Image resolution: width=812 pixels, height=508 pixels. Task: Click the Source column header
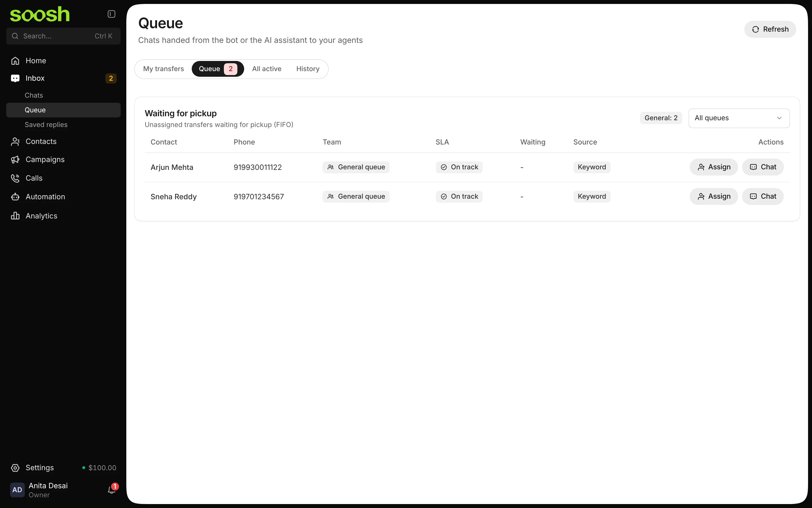[585, 142]
